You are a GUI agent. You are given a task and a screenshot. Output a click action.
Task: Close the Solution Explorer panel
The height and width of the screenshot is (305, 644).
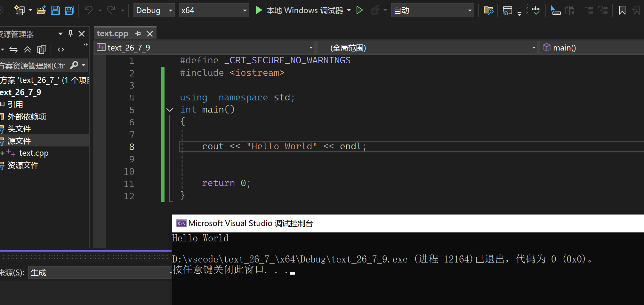(x=82, y=34)
